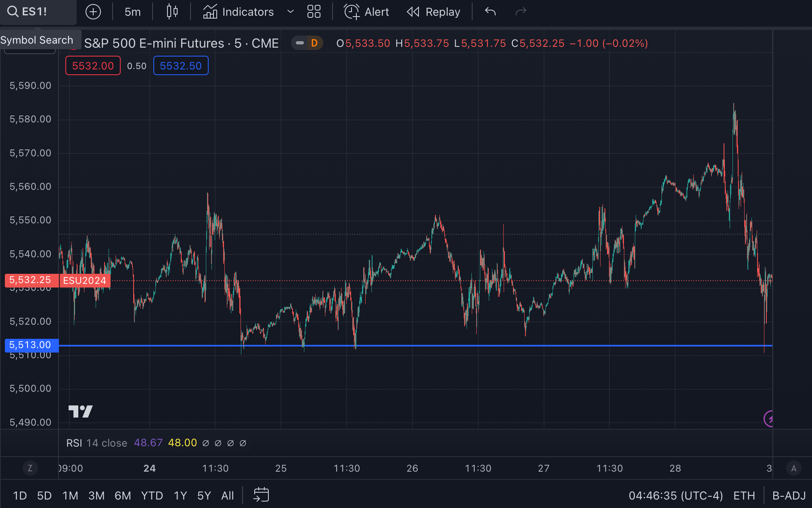
Task: Open the RSI 14 close indicator legend
Action: click(x=96, y=443)
